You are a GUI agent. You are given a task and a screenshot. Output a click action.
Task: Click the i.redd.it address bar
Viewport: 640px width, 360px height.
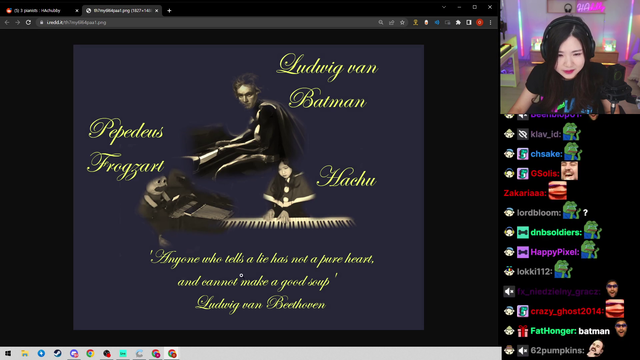pyautogui.click(x=208, y=22)
